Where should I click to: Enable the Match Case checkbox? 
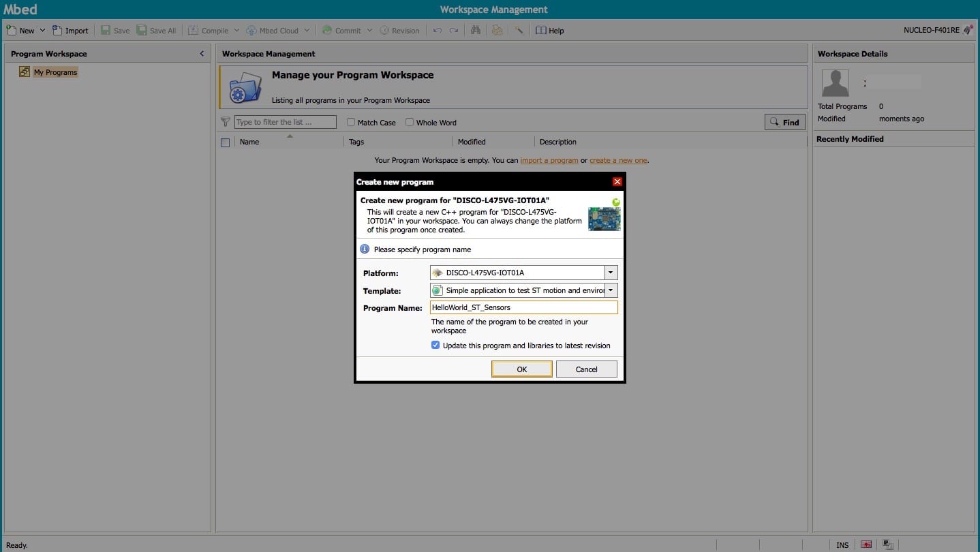[351, 123]
